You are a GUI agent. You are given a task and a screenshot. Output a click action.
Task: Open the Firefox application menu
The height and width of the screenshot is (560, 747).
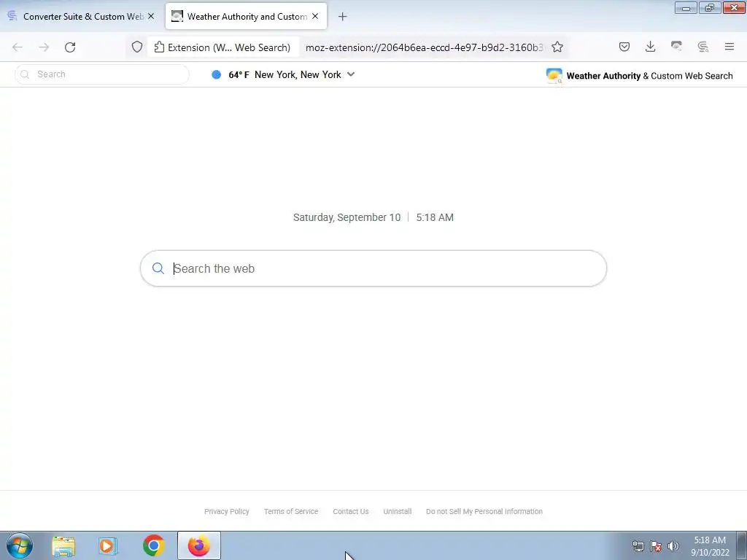tap(729, 47)
